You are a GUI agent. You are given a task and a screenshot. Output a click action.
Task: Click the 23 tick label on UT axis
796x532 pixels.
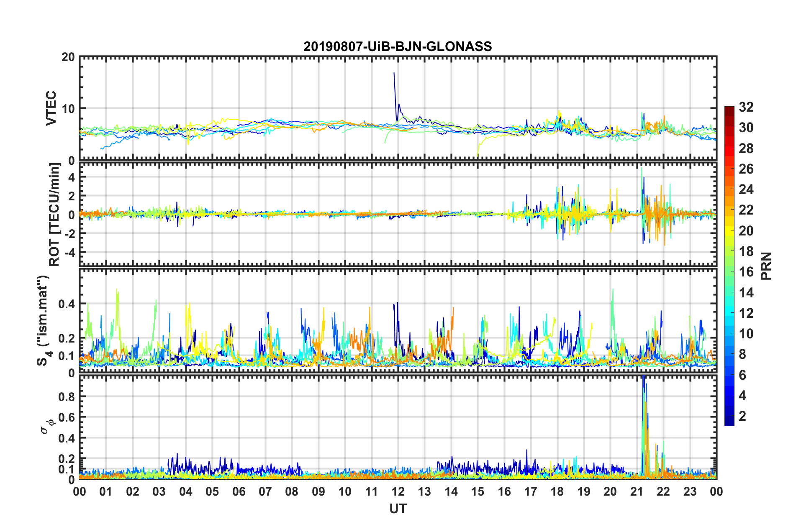click(x=690, y=491)
